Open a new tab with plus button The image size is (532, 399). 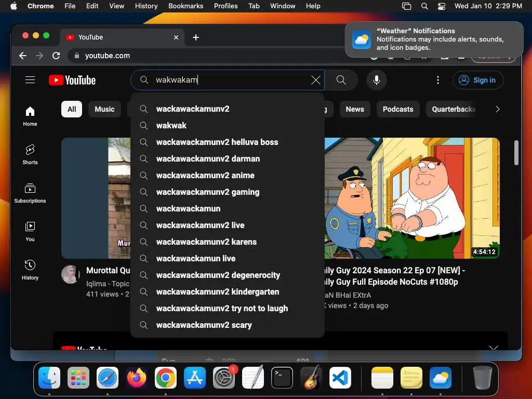point(196,37)
